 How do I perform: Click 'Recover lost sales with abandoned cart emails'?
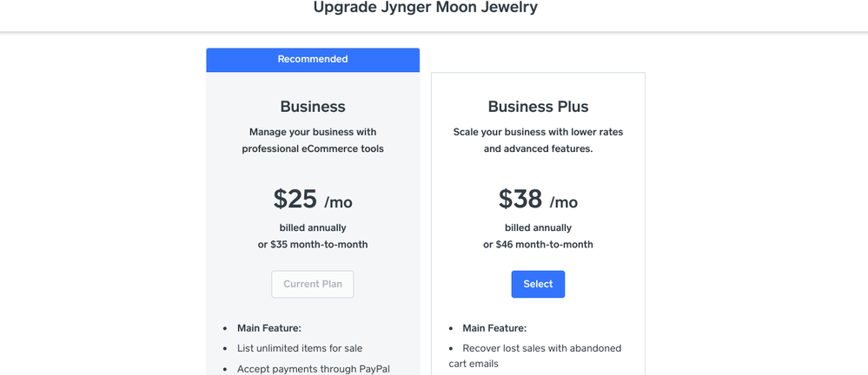coord(534,356)
